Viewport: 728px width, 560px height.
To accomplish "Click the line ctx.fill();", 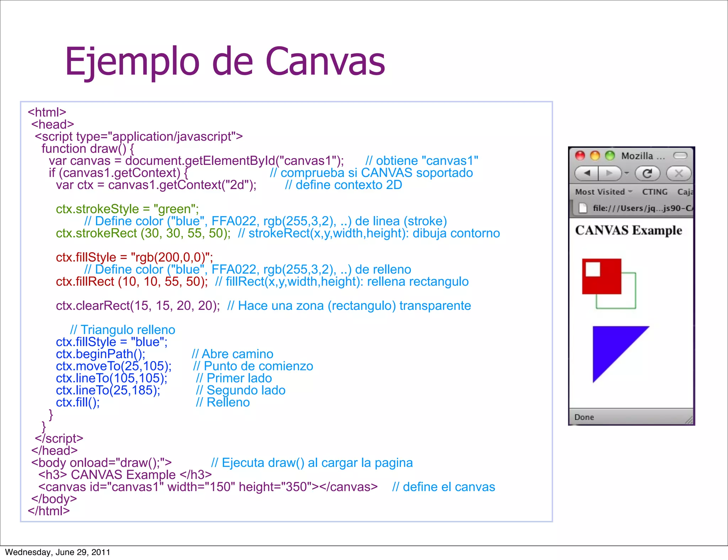I will [78, 402].
